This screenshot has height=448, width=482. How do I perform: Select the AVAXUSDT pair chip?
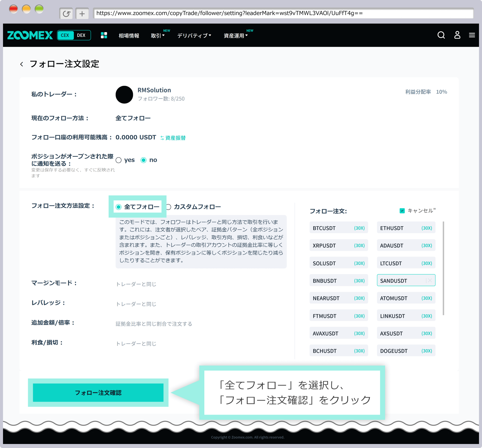click(x=339, y=333)
